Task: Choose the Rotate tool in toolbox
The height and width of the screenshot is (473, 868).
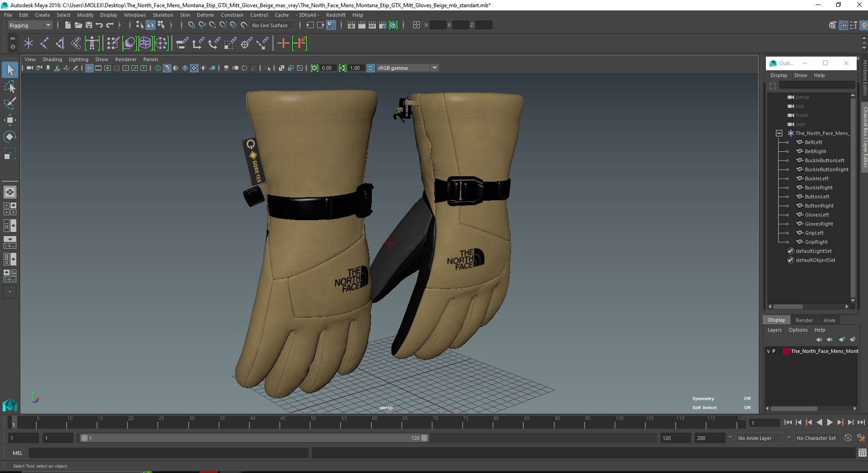Action: click(10, 136)
